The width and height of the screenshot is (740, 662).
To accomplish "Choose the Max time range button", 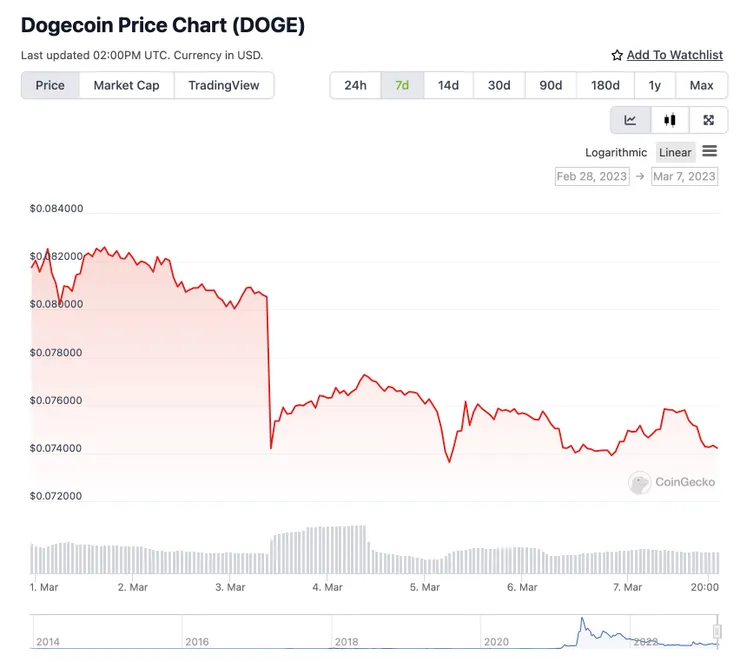I will 701,85.
